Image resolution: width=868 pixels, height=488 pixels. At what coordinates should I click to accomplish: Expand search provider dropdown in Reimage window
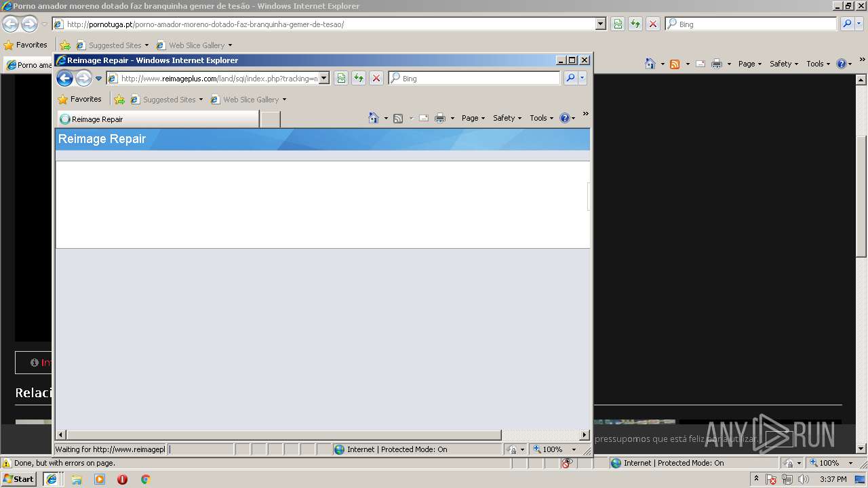(582, 79)
